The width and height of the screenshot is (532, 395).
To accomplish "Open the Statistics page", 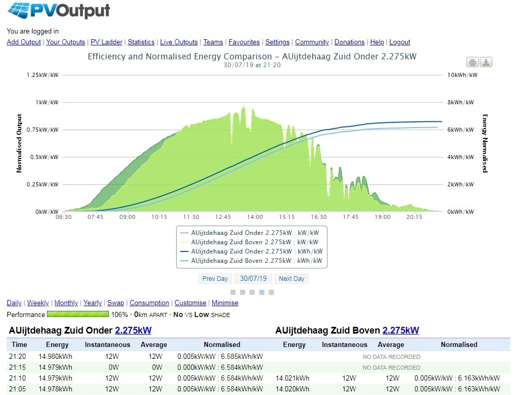I will 141,42.
